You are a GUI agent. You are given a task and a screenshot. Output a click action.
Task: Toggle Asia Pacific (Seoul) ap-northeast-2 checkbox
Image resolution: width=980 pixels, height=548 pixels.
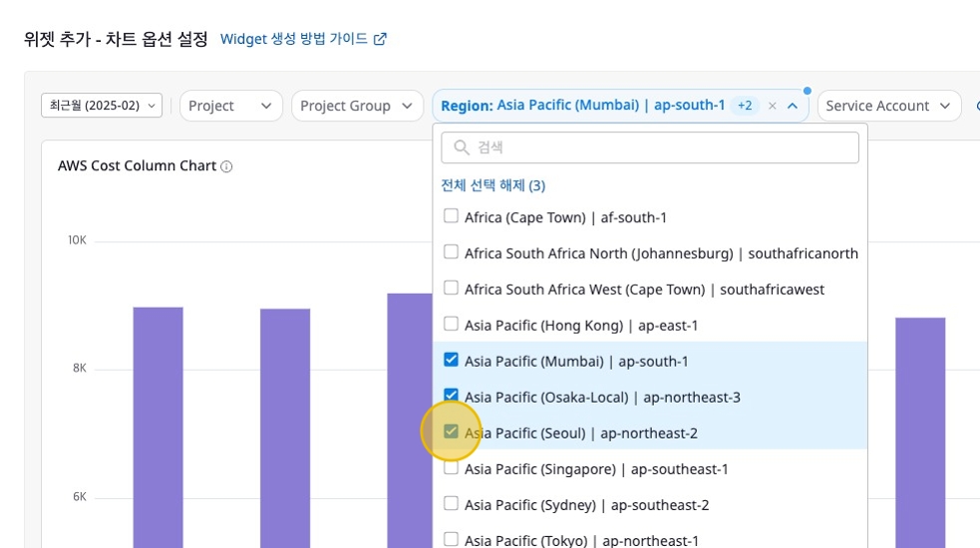452,431
